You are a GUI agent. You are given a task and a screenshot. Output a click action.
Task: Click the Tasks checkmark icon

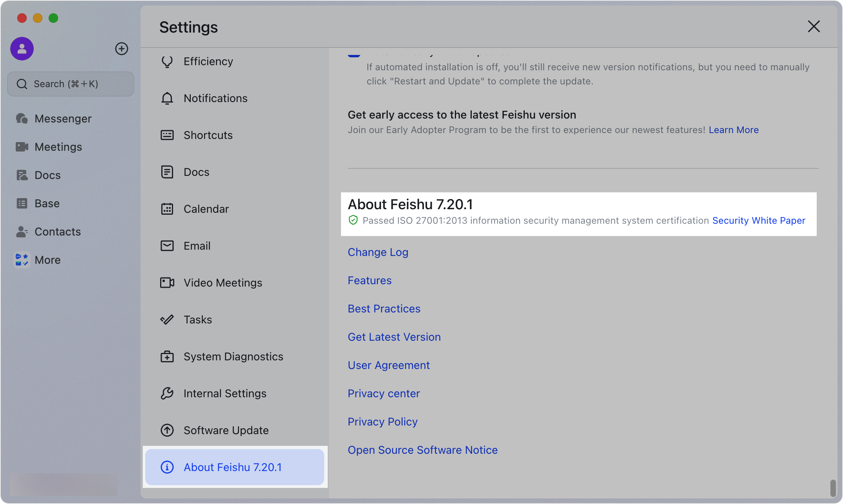click(167, 320)
